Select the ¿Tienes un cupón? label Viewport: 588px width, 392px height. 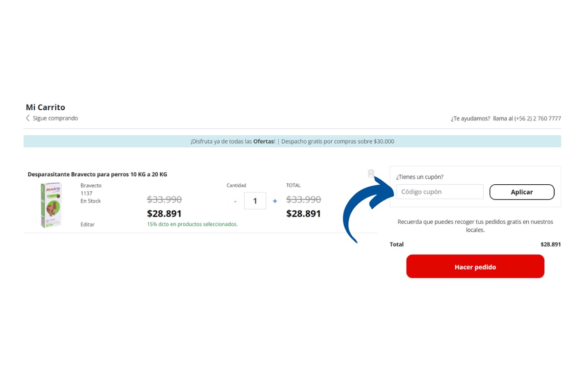[x=420, y=177]
